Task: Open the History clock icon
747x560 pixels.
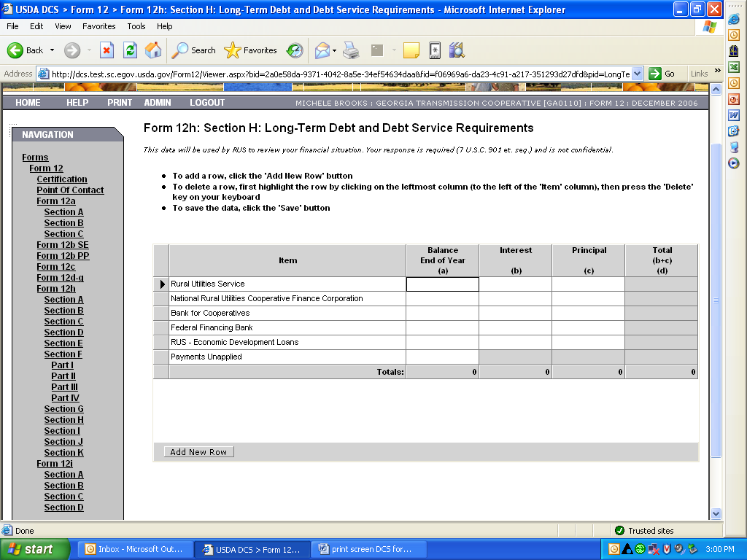Action: (295, 50)
